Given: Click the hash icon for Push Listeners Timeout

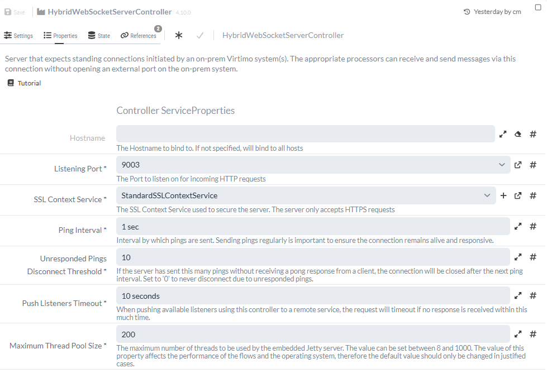Looking at the screenshot, I should 532,296.
